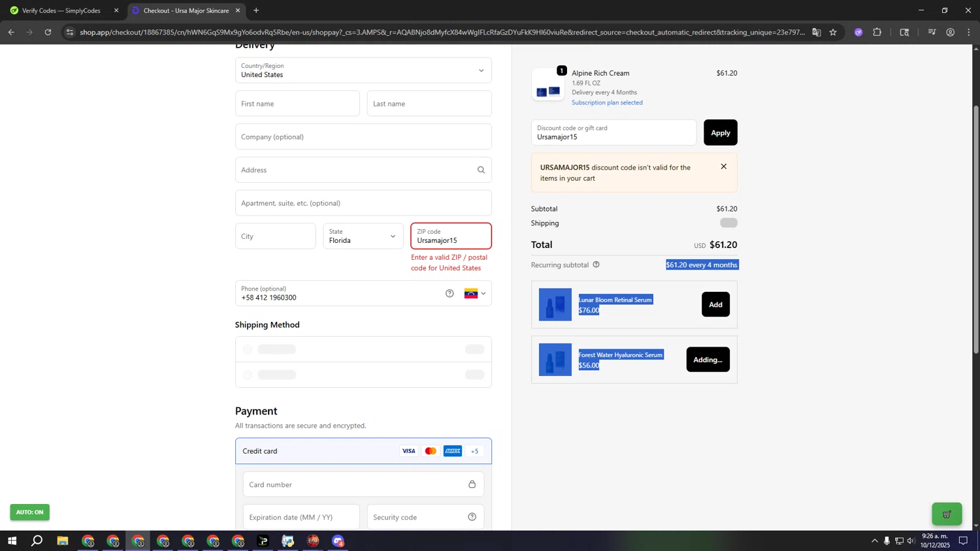The image size is (980, 551).
Task: View site information icon in address bar
Action: point(70,32)
